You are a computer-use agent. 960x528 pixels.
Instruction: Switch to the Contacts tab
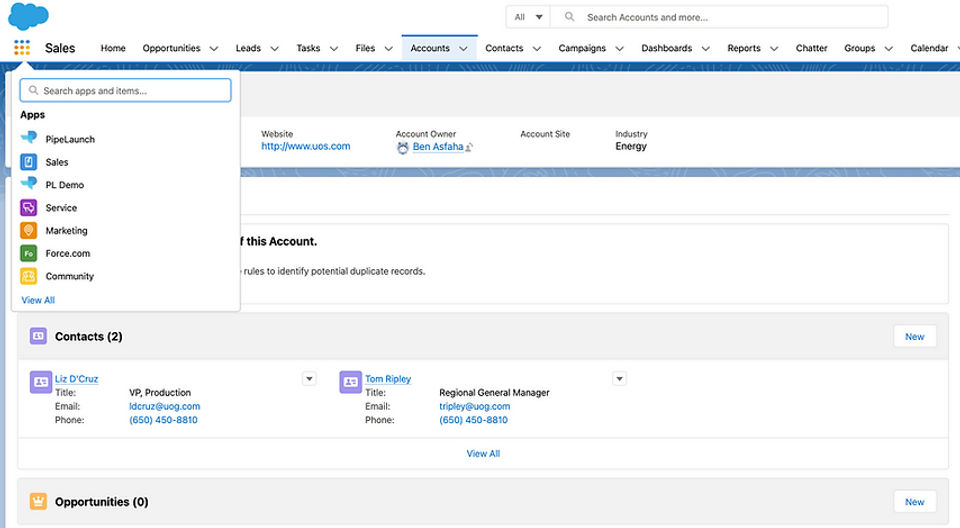click(x=504, y=48)
